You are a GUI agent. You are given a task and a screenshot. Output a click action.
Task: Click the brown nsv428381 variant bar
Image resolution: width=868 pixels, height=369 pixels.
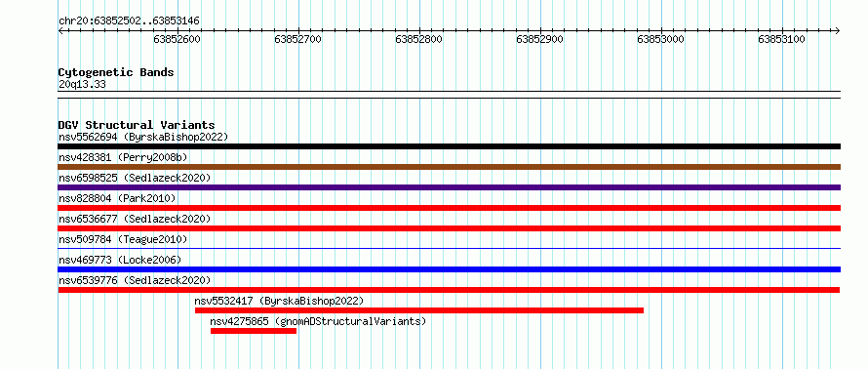449,167
